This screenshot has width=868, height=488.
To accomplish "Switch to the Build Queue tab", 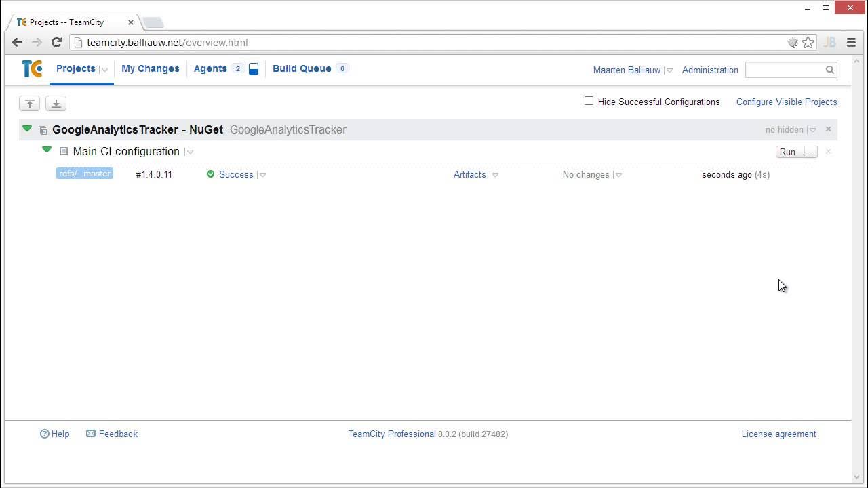I will [302, 68].
